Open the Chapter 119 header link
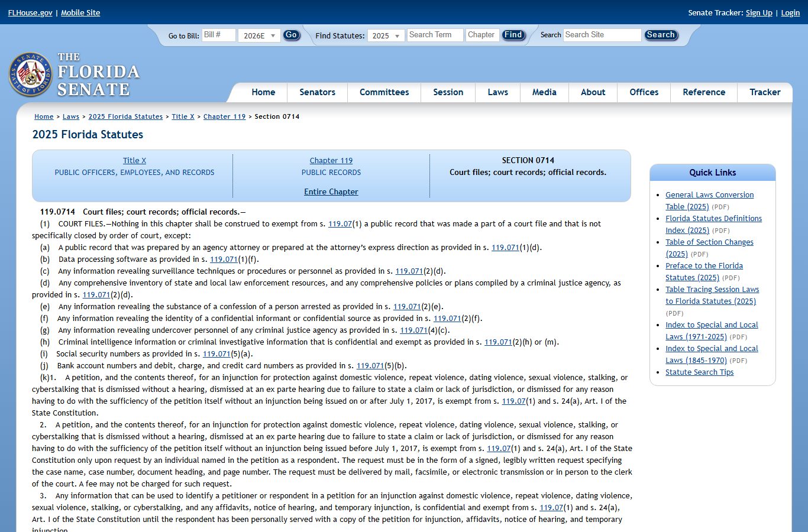This screenshot has width=808, height=532. pos(331,160)
